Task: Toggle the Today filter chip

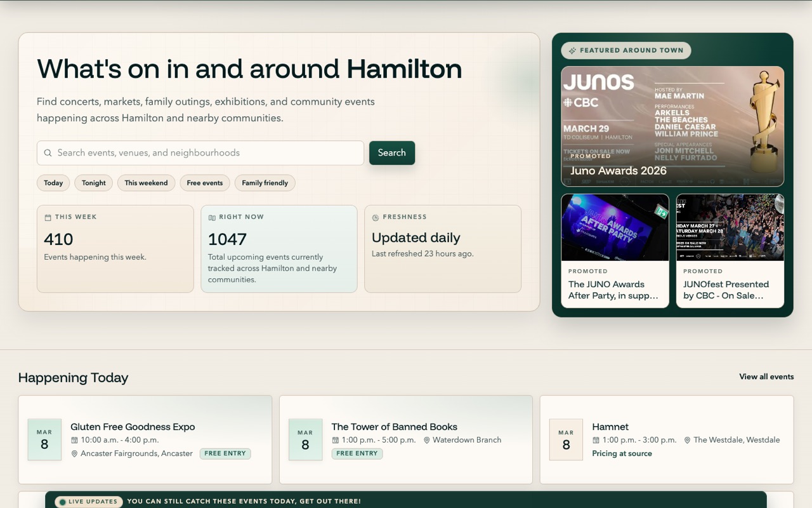Action: pos(53,183)
